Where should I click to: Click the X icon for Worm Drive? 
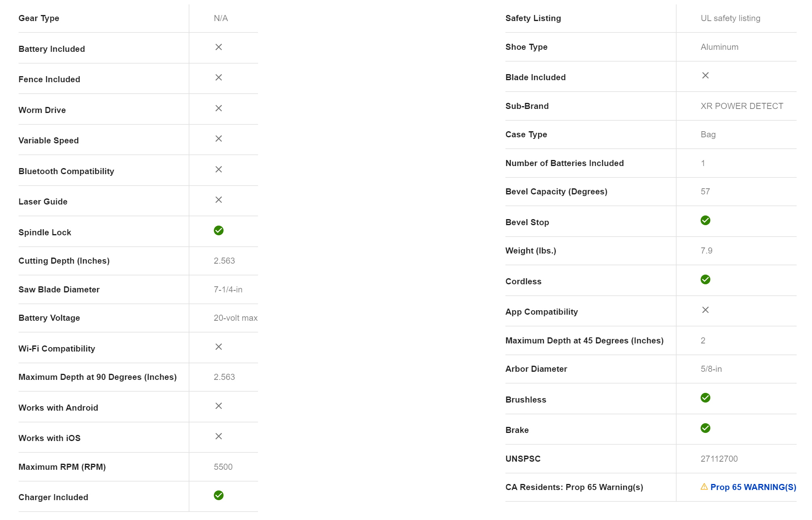tap(219, 108)
